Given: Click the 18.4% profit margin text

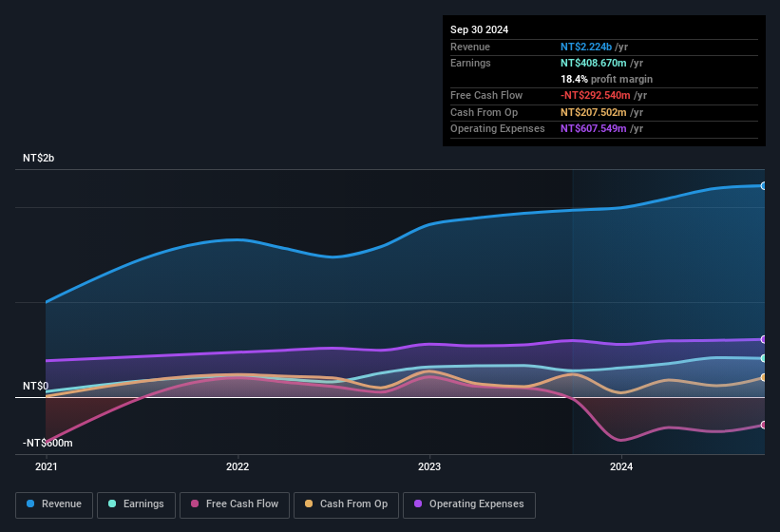Looking at the screenshot, I should [x=606, y=79].
